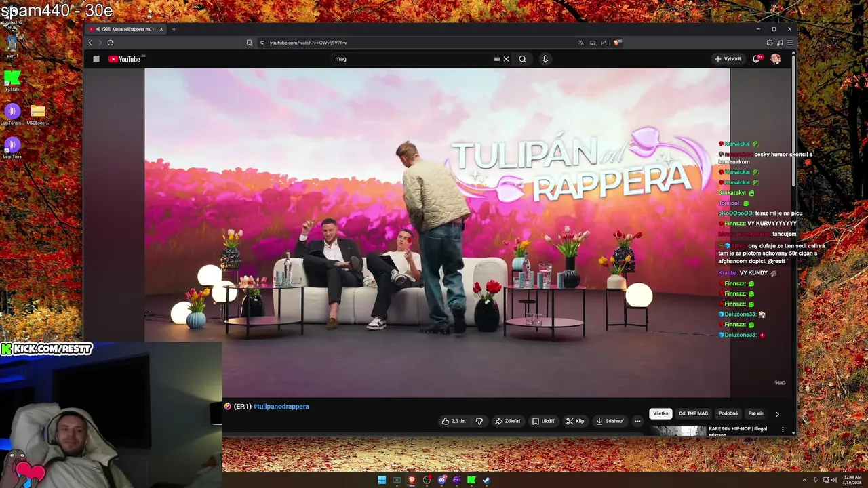The image size is (868, 488).
Task: Start search with the magnifier button
Action: coord(522,59)
